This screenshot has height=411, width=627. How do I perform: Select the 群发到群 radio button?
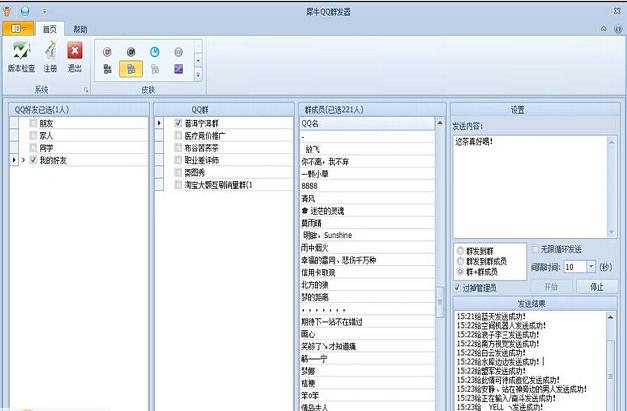[459, 249]
